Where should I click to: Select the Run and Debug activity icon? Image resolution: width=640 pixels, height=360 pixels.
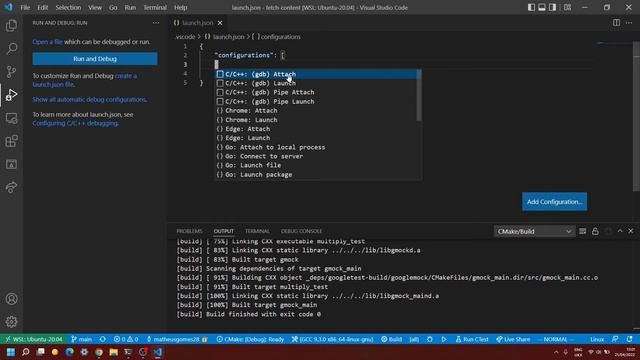tap(11, 95)
